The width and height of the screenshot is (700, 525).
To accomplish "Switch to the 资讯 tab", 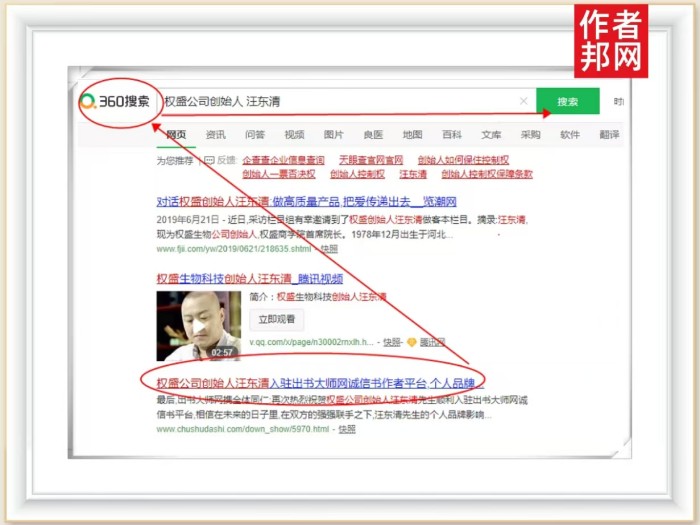I will pyautogui.click(x=215, y=135).
